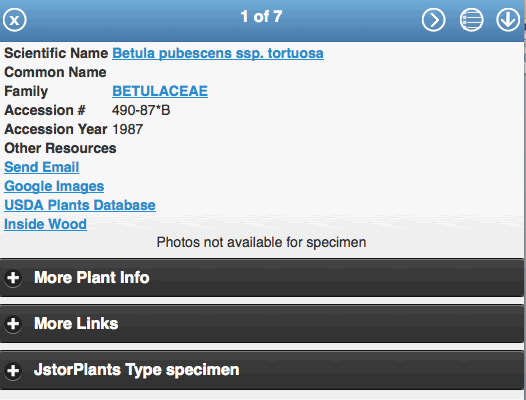
Task: Open the BETULACEAE family link
Action: pyautogui.click(x=160, y=91)
